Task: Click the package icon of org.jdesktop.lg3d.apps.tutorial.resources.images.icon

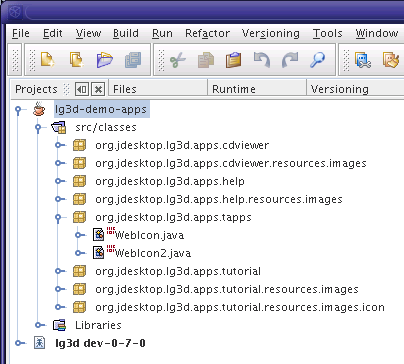Action: tap(79, 307)
